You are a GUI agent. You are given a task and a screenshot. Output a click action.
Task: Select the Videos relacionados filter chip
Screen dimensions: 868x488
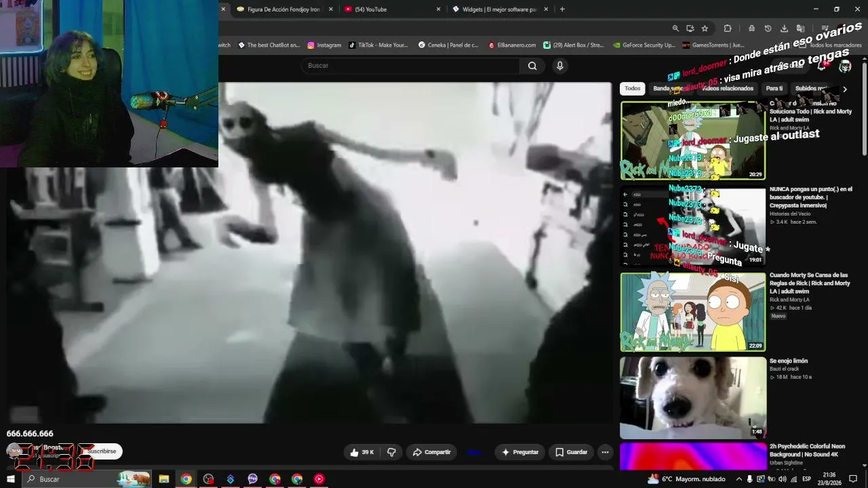[x=726, y=89]
